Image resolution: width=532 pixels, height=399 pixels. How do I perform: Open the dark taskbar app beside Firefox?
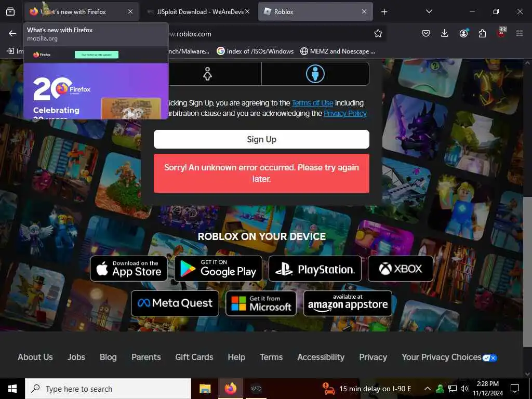[256, 389]
